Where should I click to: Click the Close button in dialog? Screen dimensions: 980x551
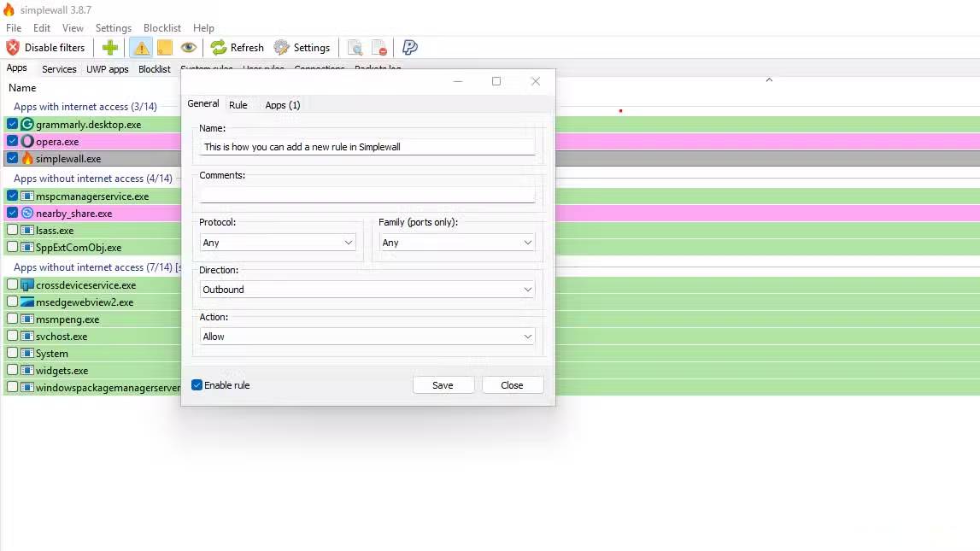(x=513, y=384)
